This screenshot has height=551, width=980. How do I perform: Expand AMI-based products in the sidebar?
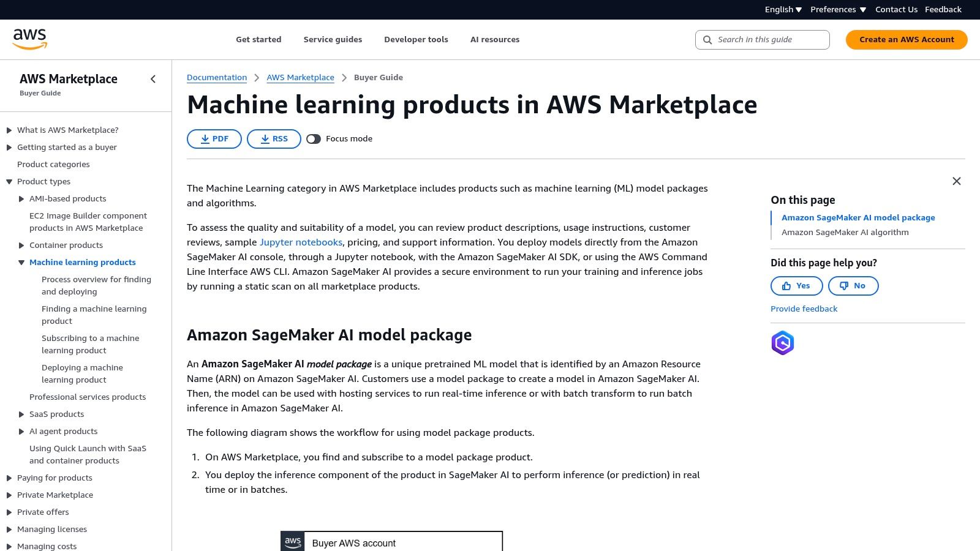click(22, 198)
